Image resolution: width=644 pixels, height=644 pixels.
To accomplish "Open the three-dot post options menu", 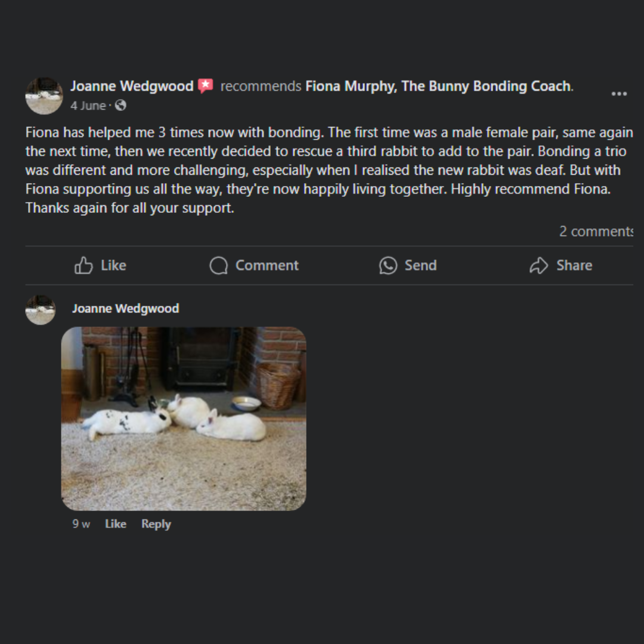I will point(619,94).
